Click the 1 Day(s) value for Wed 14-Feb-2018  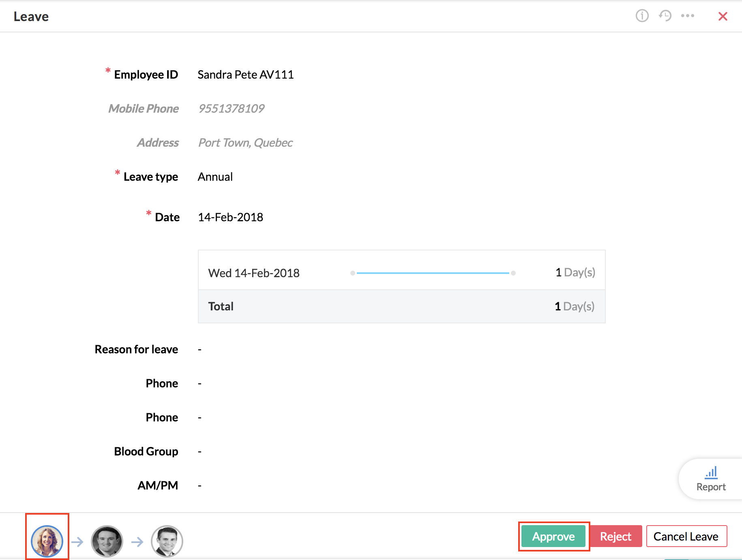(575, 272)
